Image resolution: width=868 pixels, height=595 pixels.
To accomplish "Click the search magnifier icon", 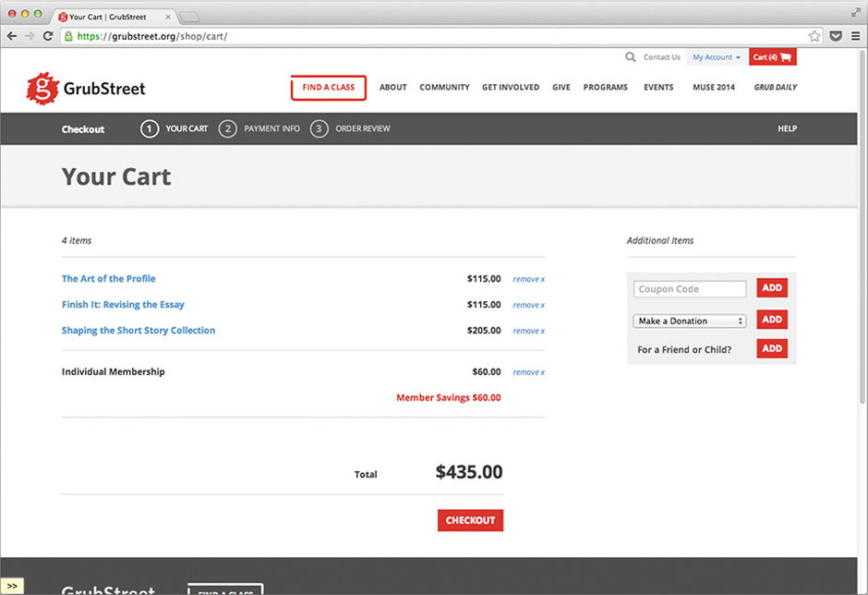I will pyautogui.click(x=630, y=56).
